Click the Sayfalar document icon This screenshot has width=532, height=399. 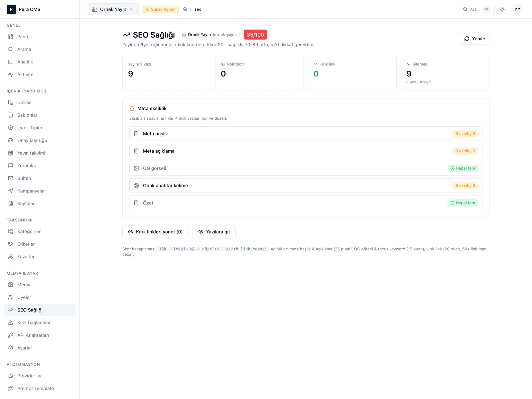pos(11,203)
